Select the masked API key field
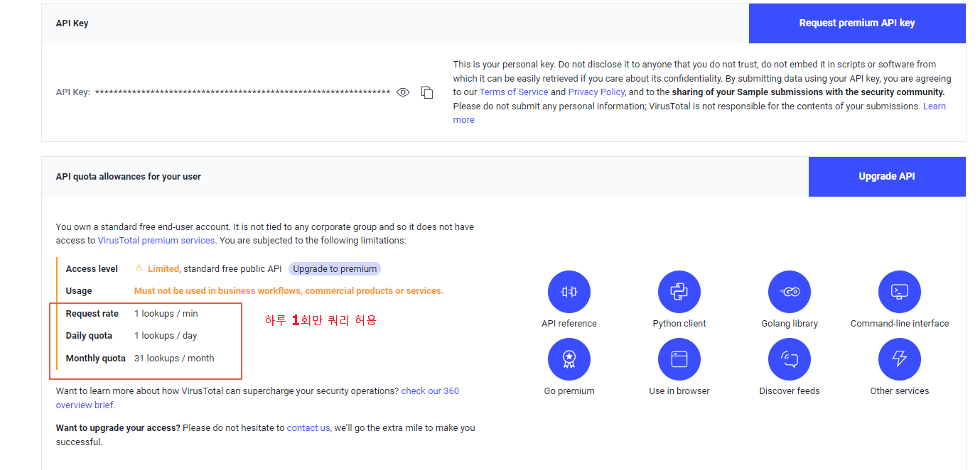Image resolution: width=980 pixels, height=470 pixels. pos(242,92)
